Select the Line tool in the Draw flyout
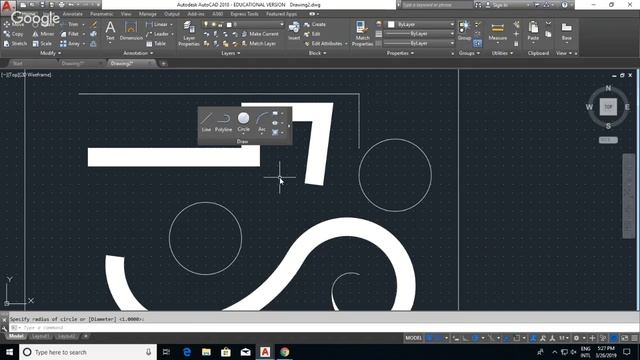640x360 pixels. click(206, 122)
